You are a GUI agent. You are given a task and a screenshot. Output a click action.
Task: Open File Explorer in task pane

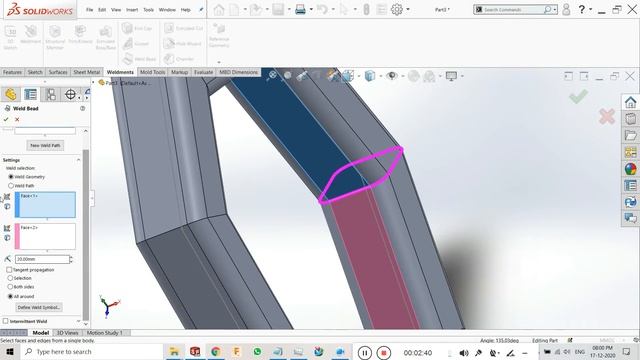[631, 136]
